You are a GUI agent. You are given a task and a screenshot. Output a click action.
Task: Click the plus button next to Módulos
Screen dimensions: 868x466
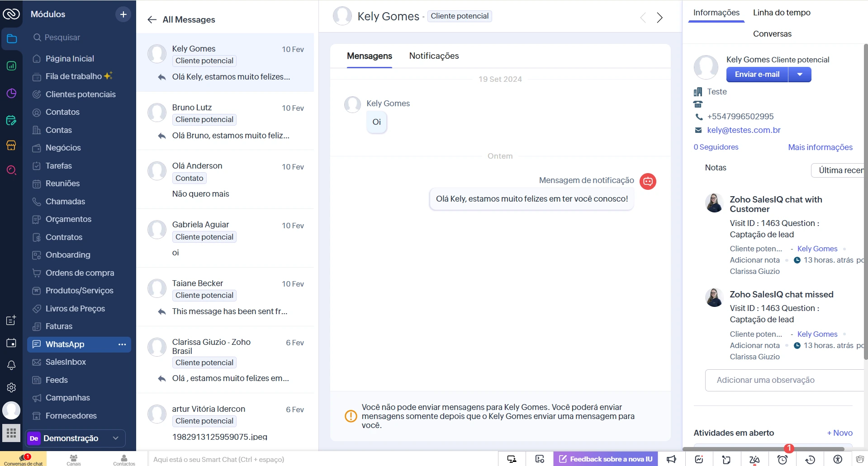123,14
